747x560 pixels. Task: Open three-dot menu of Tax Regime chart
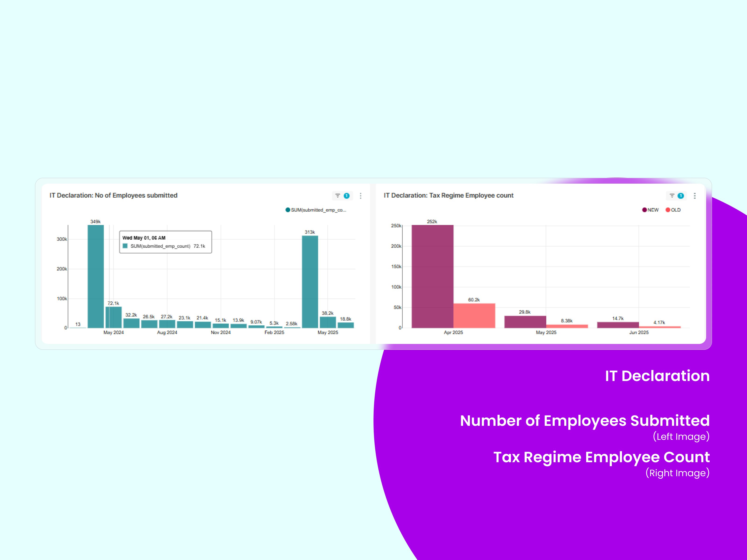[695, 196]
